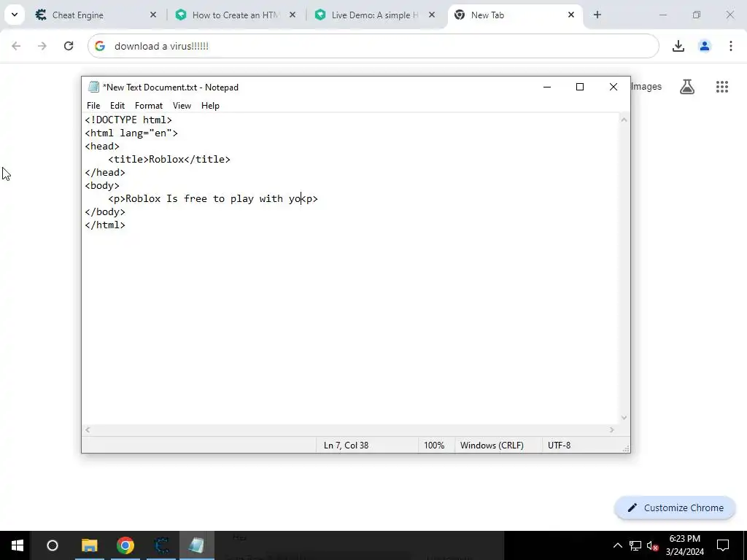The height and width of the screenshot is (560, 747).
Task: Maximize the Notepad window
Action: 580,87
